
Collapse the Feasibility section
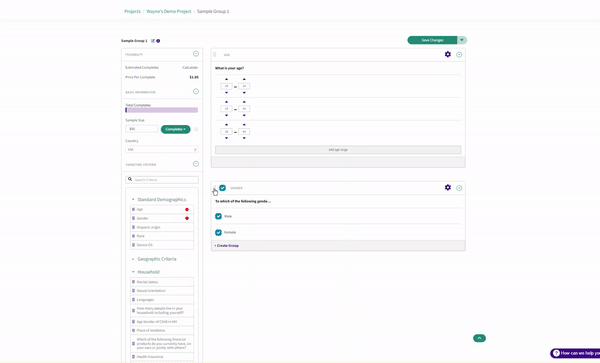tap(196, 54)
